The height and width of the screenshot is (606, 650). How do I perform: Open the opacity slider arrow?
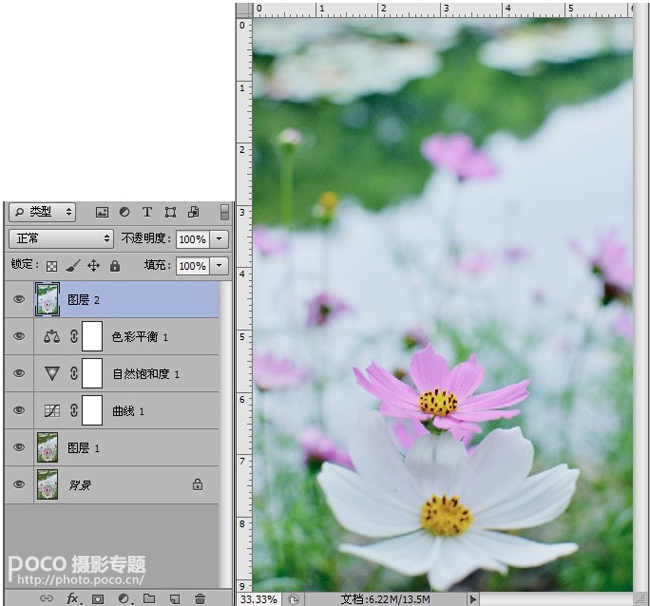pyautogui.click(x=219, y=239)
